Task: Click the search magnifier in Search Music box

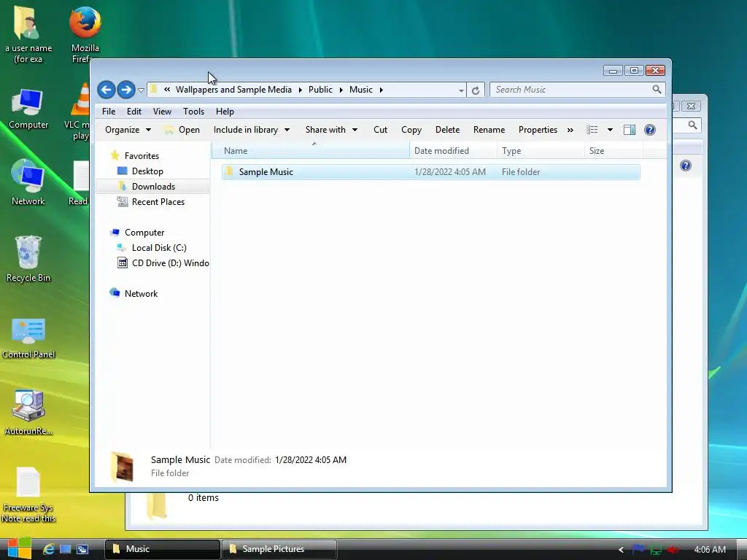Action: tap(657, 90)
